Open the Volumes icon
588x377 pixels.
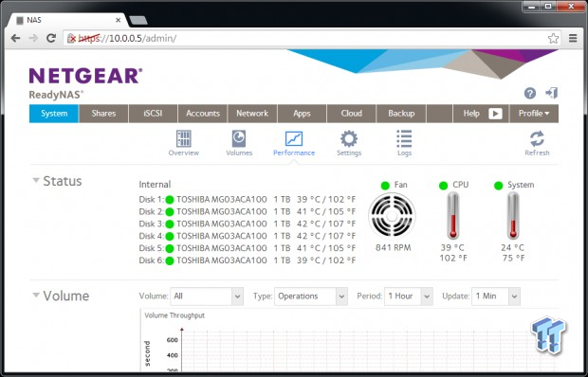pyautogui.click(x=239, y=138)
